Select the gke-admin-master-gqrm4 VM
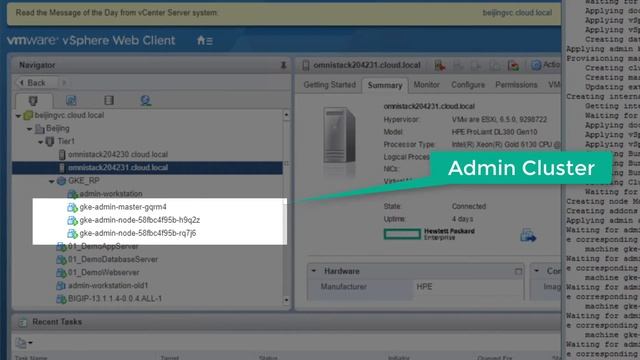The height and width of the screenshot is (360, 640). click(123, 207)
